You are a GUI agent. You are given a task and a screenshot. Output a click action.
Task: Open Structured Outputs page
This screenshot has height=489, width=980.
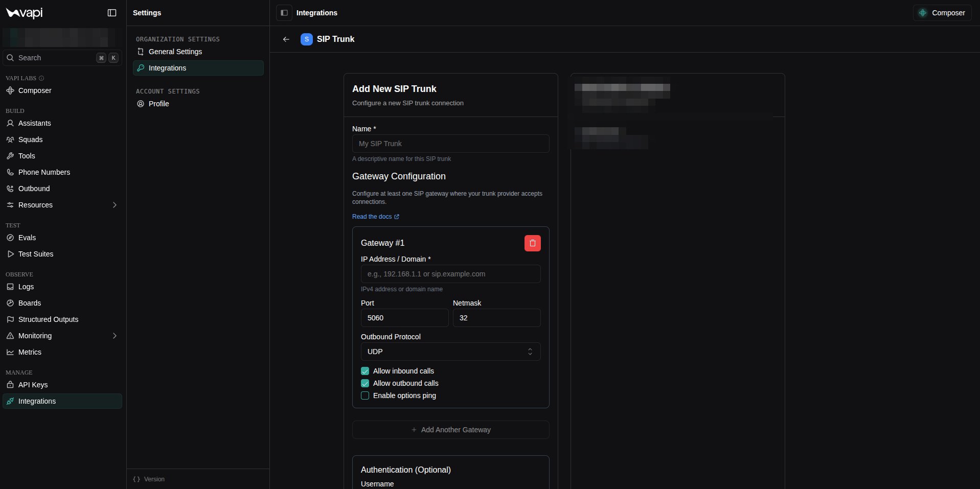coord(62,319)
